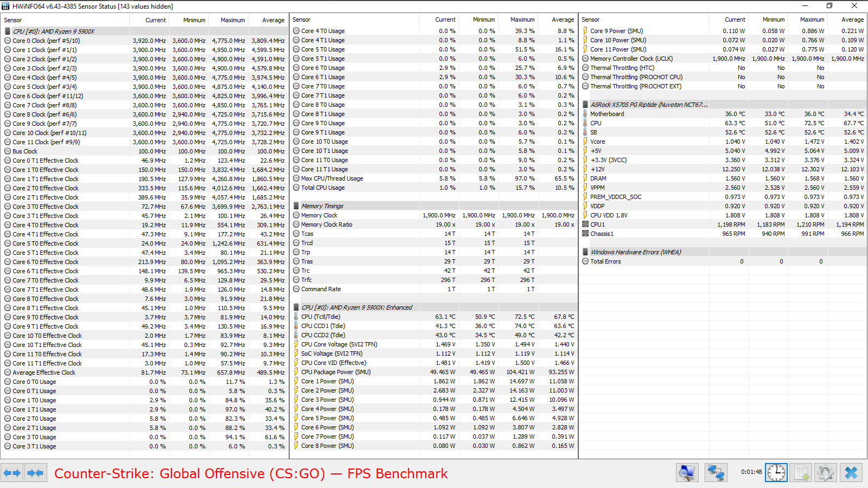The height and width of the screenshot is (488, 868).
Task: Select the Core 0 Clock (perf #5/10) label
Action: pos(46,41)
